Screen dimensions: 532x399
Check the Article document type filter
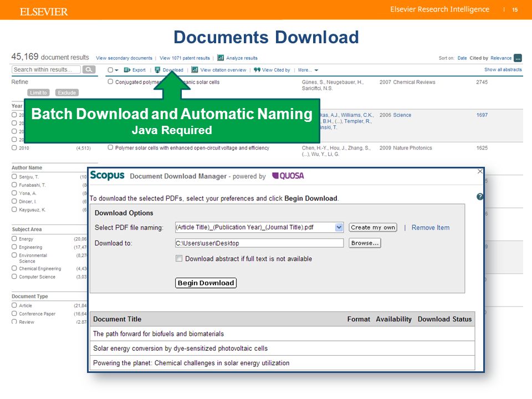pyautogui.click(x=14, y=305)
